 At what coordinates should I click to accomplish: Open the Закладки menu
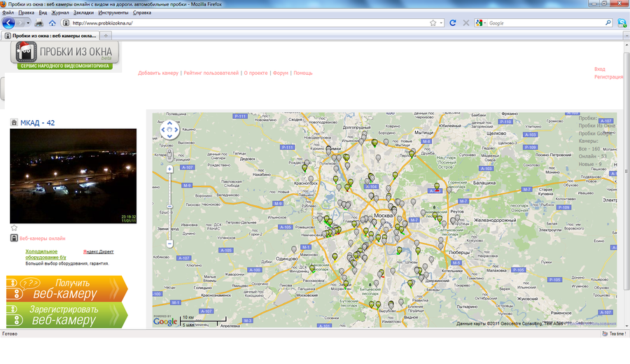pos(83,13)
